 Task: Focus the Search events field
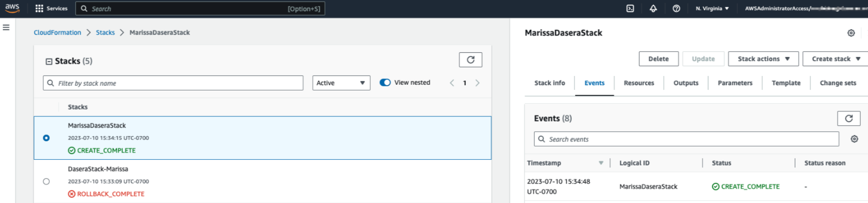686,139
